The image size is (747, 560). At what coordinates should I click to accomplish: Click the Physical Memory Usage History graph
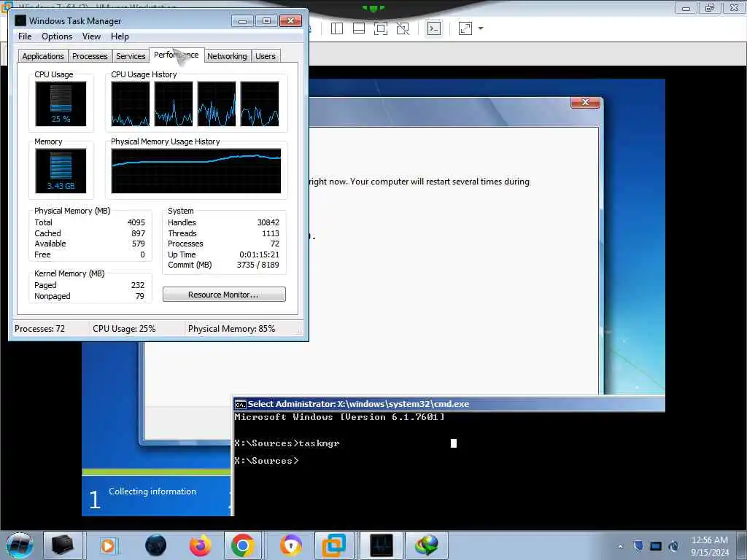[196, 171]
